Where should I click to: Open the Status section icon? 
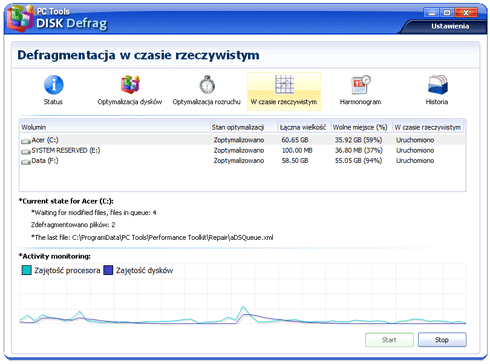click(54, 85)
